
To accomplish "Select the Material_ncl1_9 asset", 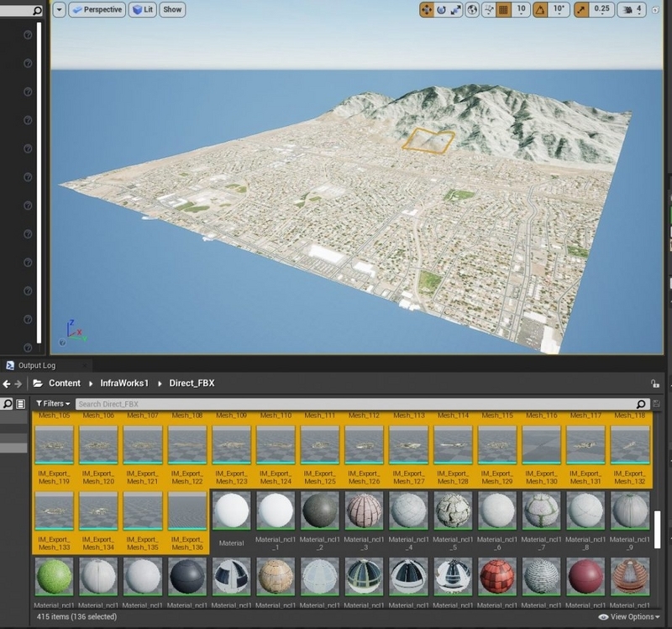I will [x=629, y=521].
